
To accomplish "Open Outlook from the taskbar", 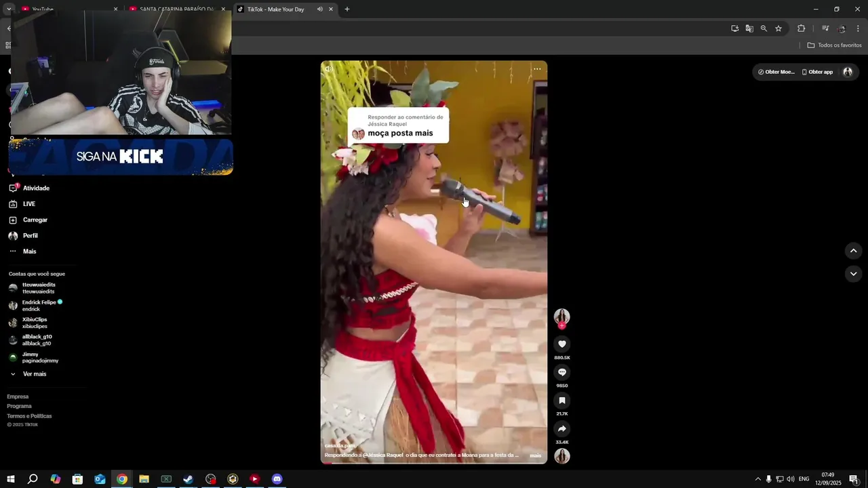I will tap(100, 479).
